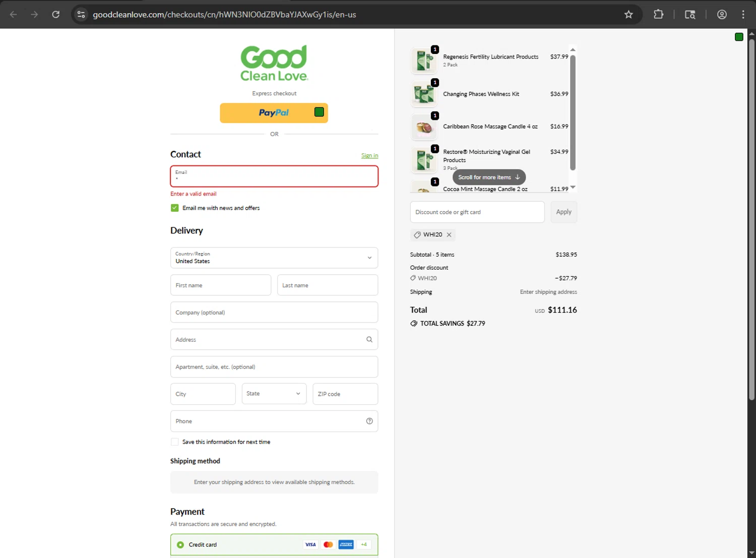View site information icon in address bar
The height and width of the screenshot is (558, 756).
click(81, 15)
